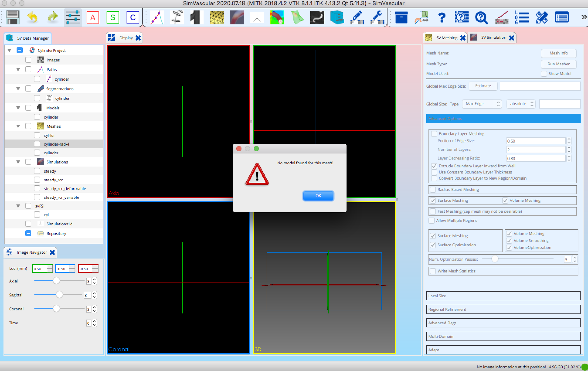
Task: Collapse the Meshes tree node
Action: (18, 126)
